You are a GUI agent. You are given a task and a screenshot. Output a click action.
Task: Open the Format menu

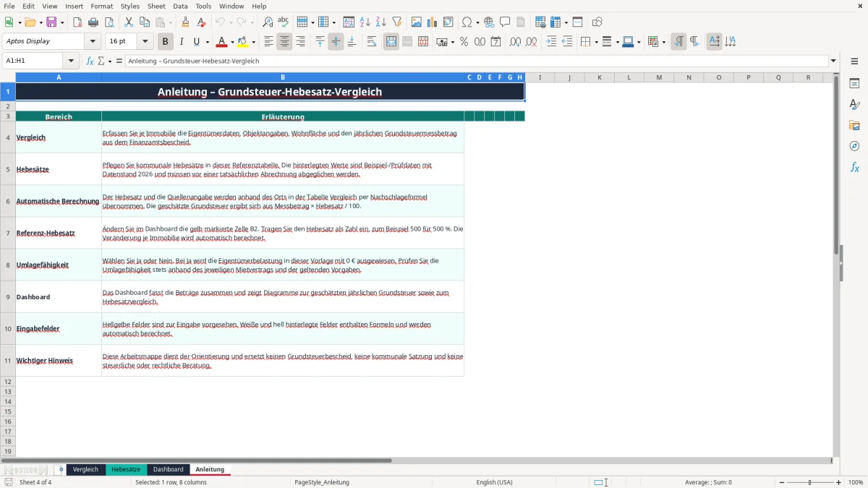pos(101,6)
